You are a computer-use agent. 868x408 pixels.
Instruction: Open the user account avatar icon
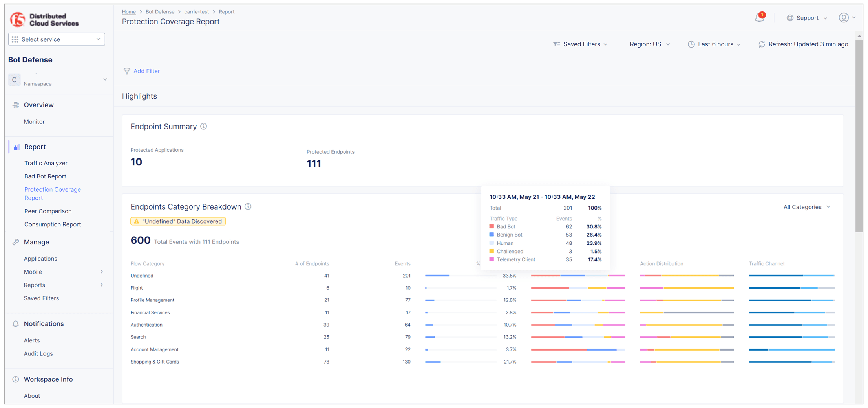coord(844,18)
